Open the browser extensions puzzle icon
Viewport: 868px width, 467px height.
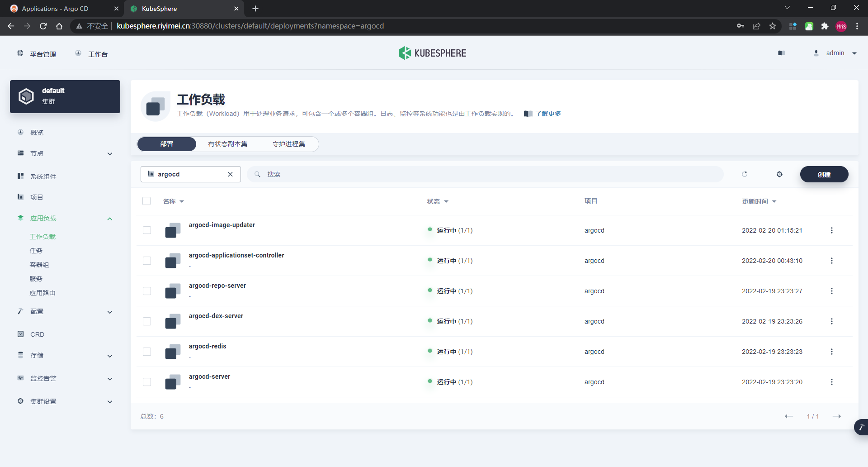coord(825,26)
